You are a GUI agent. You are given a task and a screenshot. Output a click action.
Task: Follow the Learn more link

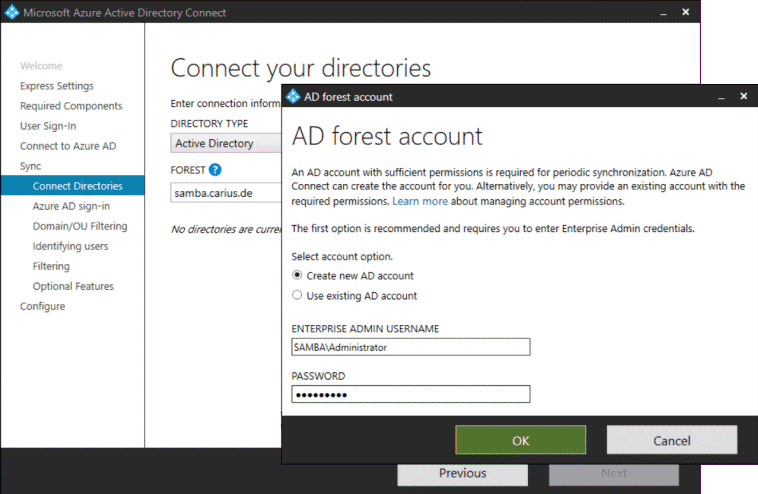(420, 201)
